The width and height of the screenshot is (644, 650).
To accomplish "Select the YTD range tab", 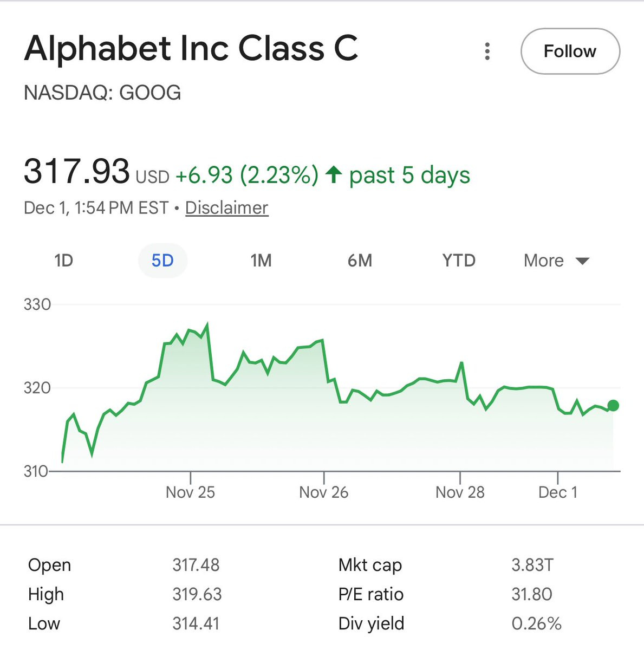I will pyautogui.click(x=459, y=261).
